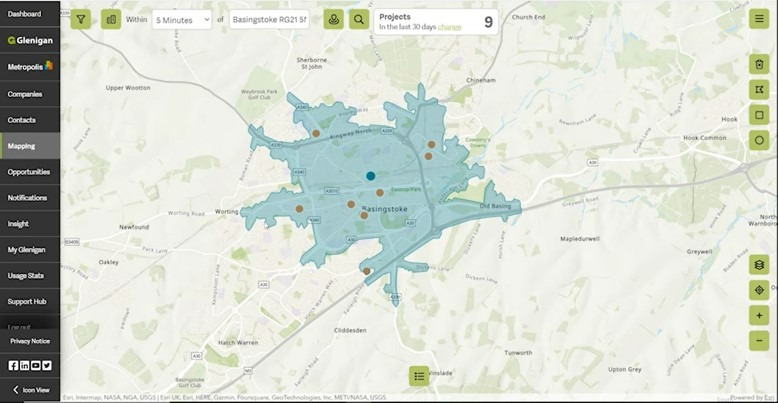The width and height of the screenshot is (778, 403).
Task: Click the Glenigan logo item
Action: tap(30, 41)
